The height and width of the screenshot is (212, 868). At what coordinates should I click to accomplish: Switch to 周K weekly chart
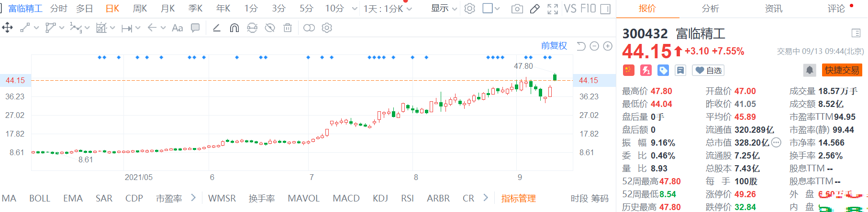tap(140, 9)
